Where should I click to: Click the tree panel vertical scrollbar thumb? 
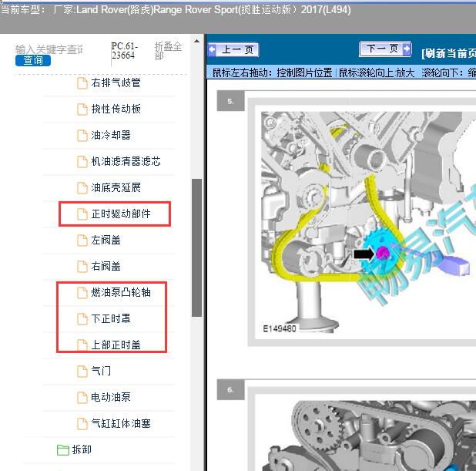196,247
